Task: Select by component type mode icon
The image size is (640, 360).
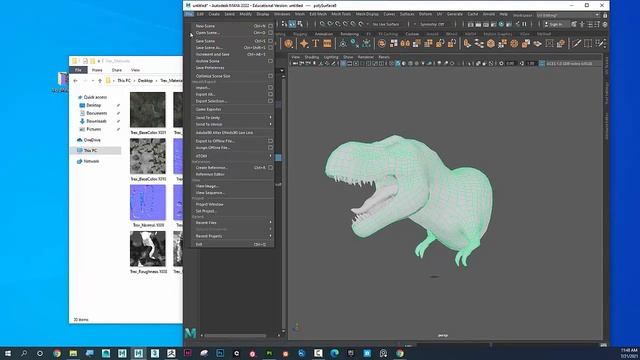Action: pyautogui.click(x=300, y=24)
